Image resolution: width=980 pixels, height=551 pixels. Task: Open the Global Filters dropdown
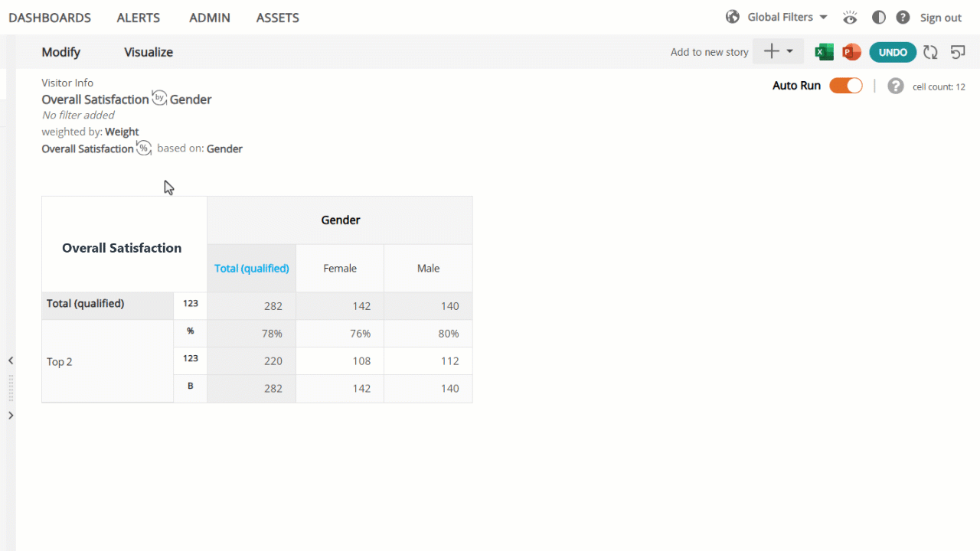(787, 17)
